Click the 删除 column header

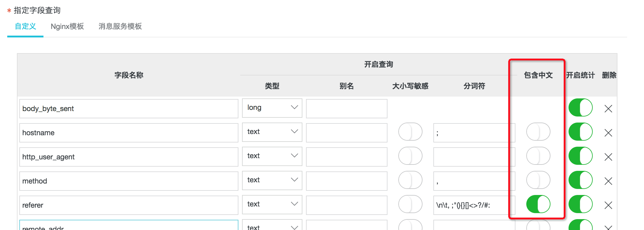[609, 75]
